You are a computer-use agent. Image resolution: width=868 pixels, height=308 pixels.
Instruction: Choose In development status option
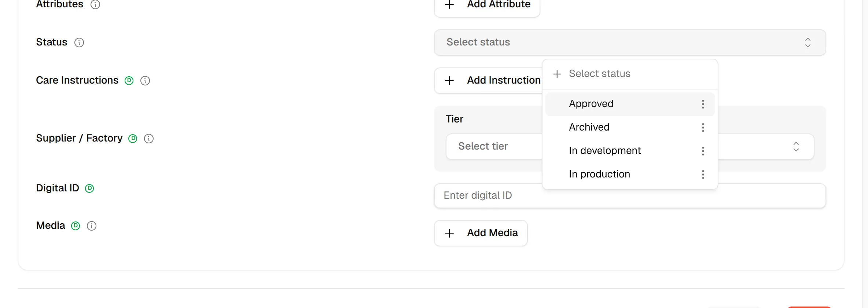click(630, 151)
